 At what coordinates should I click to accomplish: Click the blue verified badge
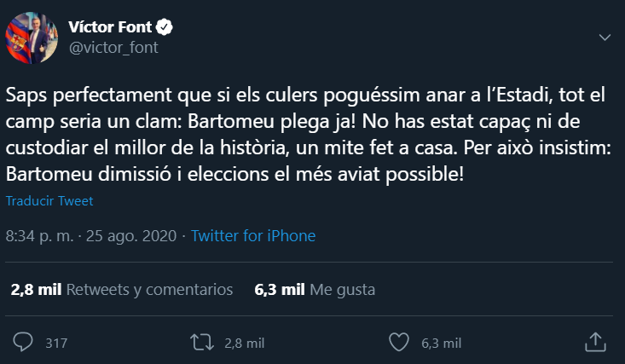tap(164, 27)
